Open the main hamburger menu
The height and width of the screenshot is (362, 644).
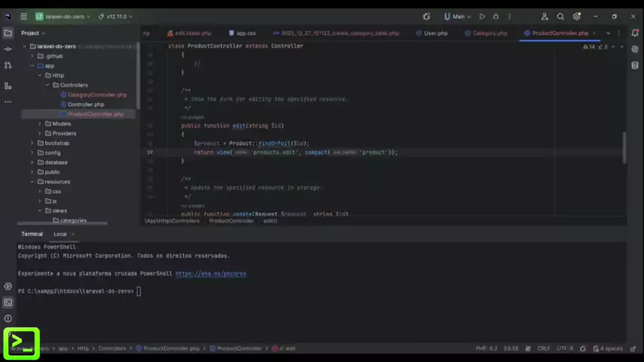coord(23,17)
